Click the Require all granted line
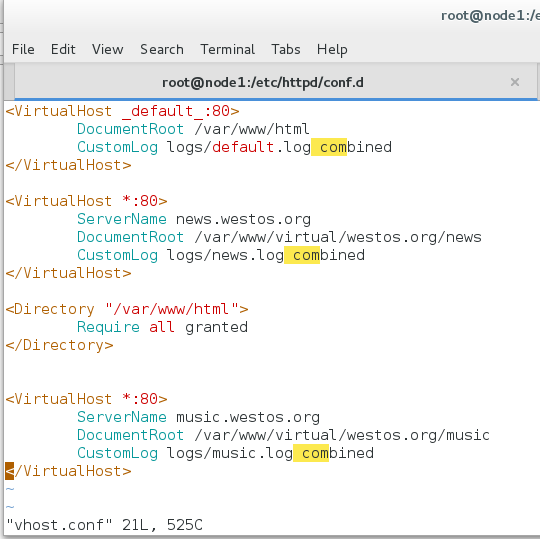Viewport: 540px width, 539px height. [x=162, y=327]
